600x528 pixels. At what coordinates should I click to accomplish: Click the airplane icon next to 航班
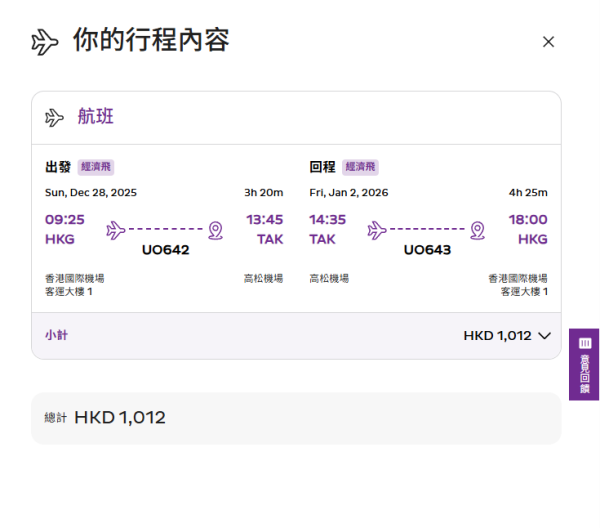coord(54,117)
